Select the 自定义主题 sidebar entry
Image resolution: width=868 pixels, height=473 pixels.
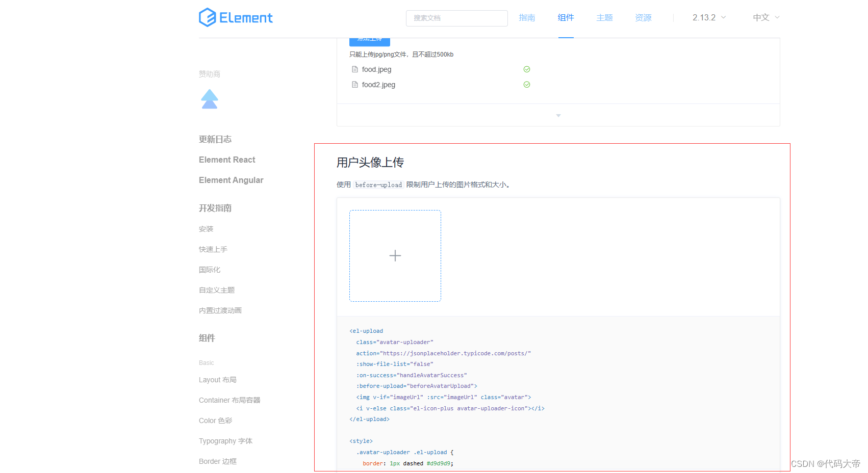(216, 290)
